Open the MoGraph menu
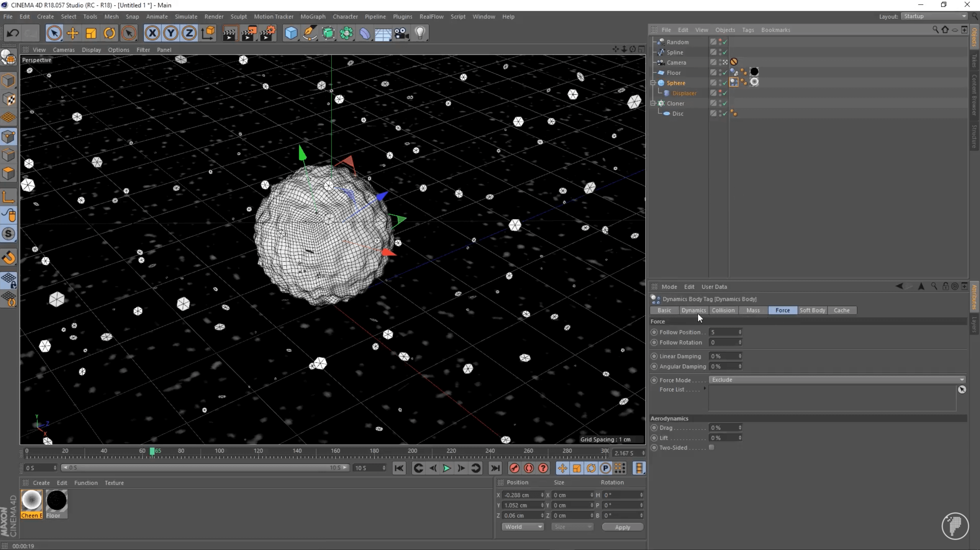Image resolution: width=980 pixels, height=550 pixels. tap(313, 16)
